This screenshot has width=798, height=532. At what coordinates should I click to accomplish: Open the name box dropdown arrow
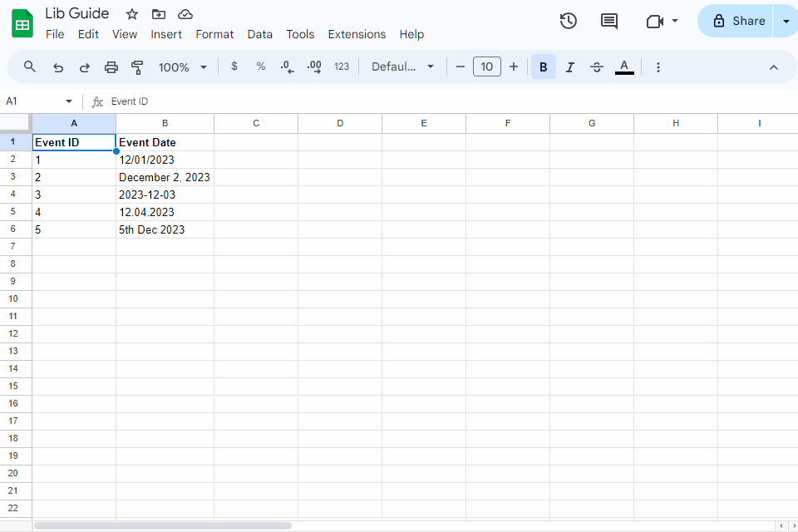(x=69, y=101)
